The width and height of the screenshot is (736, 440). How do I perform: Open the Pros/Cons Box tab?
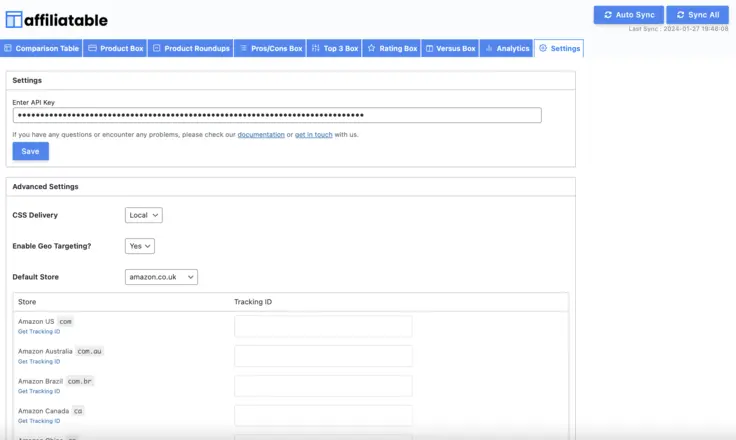[x=270, y=48]
